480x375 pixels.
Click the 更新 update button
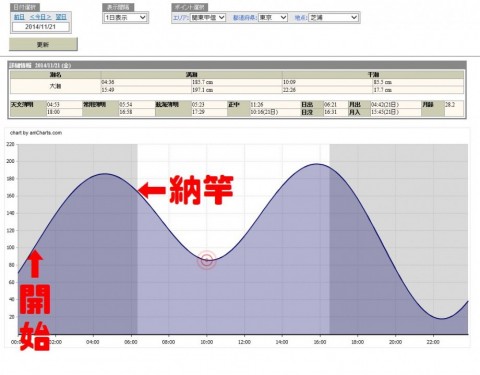[x=43, y=44]
